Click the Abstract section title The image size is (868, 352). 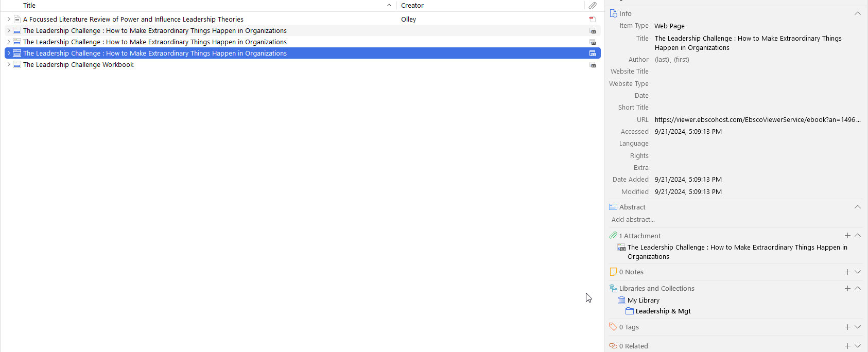click(632, 207)
